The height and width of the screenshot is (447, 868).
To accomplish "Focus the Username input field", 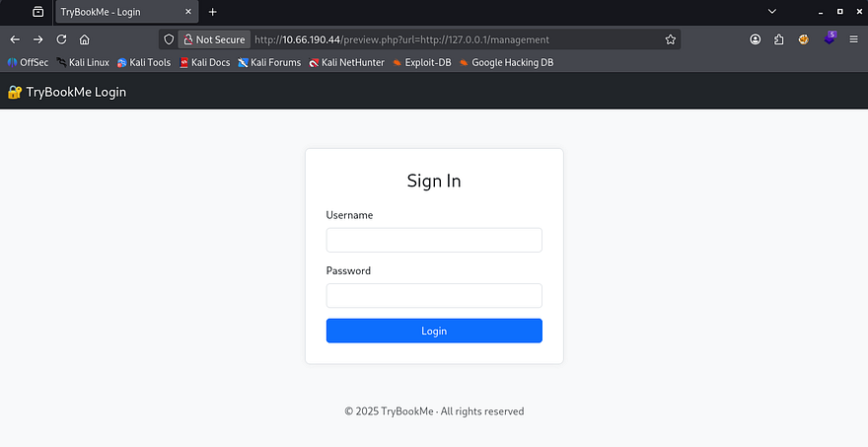I will click(x=434, y=240).
